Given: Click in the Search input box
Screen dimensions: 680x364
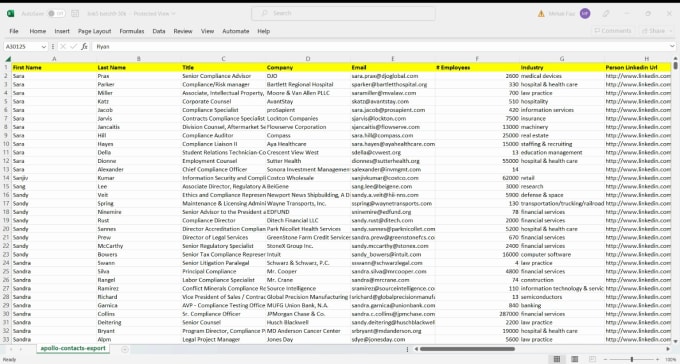Looking at the screenshot, I should tap(343, 13).
